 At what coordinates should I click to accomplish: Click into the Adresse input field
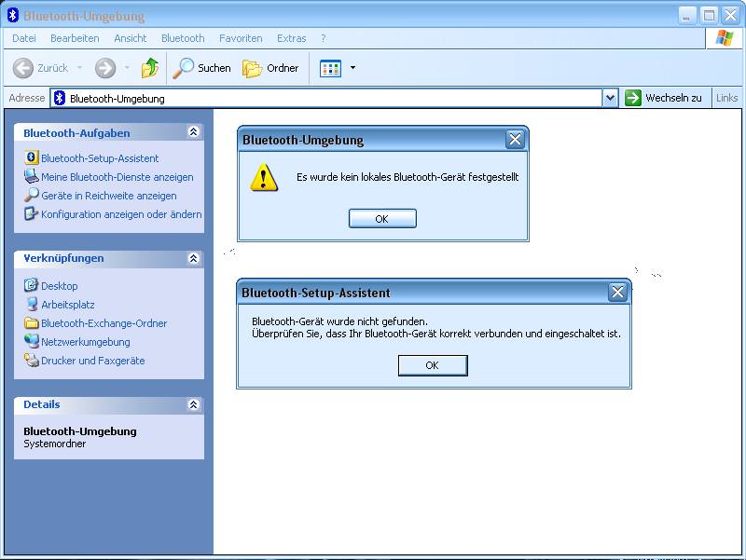325,99
